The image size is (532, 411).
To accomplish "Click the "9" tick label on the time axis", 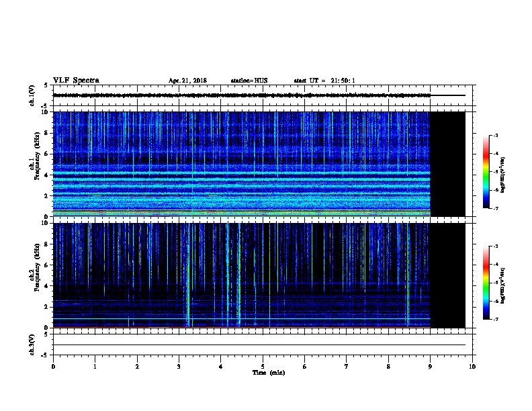I will [430, 367].
